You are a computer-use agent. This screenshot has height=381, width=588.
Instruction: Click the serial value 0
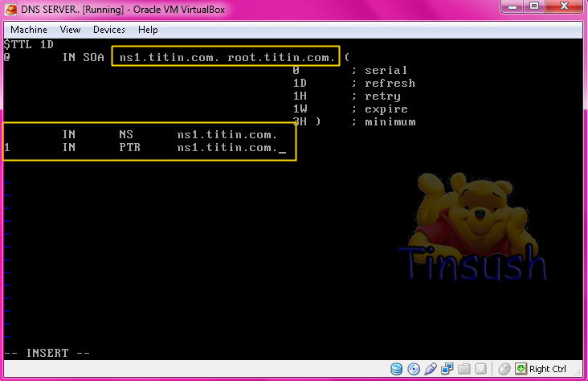click(x=296, y=70)
